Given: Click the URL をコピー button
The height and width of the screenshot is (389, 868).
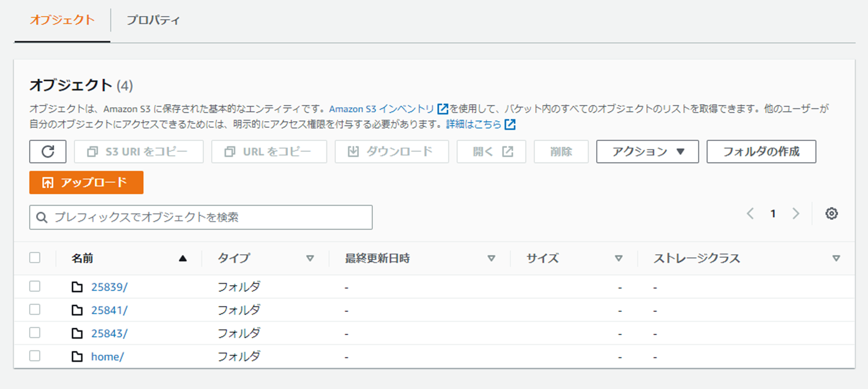Looking at the screenshot, I should pyautogui.click(x=269, y=151).
